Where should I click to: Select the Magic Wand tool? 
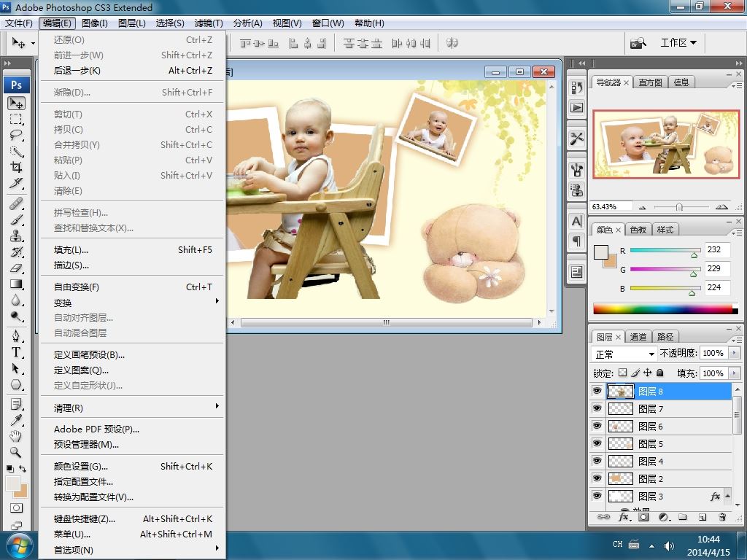click(x=16, y=152)
